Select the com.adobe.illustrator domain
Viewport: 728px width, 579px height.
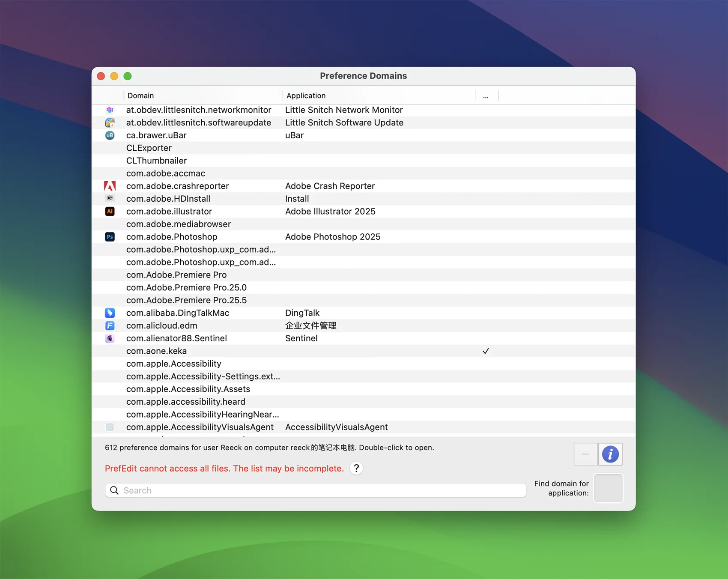point(169,212)
